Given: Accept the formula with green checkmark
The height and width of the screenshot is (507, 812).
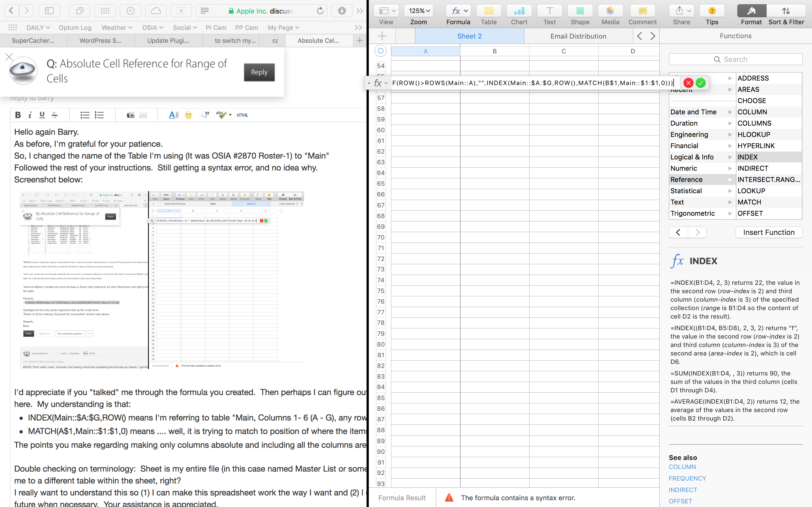Looking at the screenshot, I should [701, 83].
